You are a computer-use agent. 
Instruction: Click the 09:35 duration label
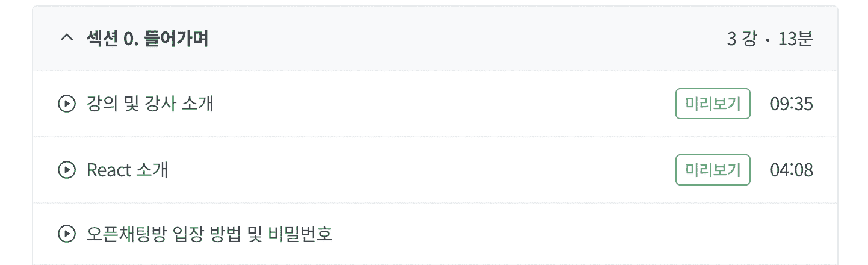pos(791,104)
